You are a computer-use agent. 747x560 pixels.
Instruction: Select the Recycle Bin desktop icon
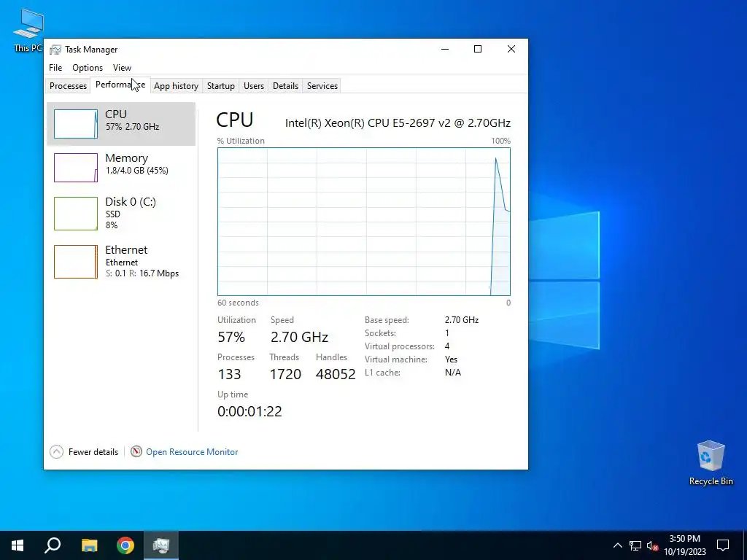point(711,463)
